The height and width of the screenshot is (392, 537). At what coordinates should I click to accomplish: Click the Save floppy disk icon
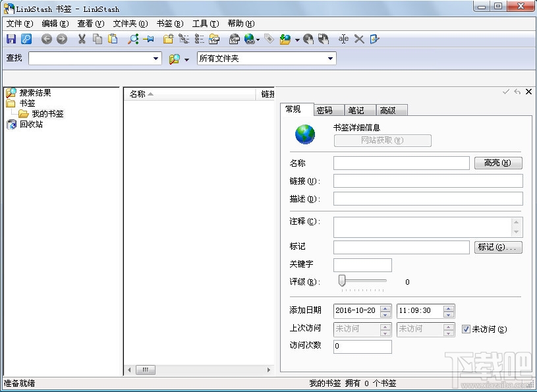tap(11, 39)
